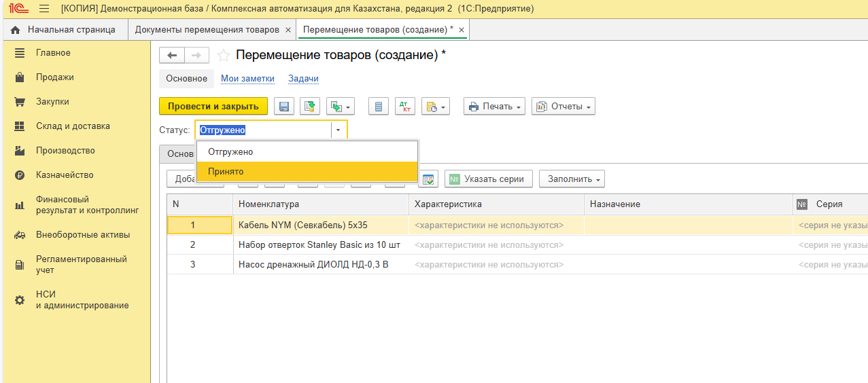Expand the create-based-on dropdown button
This screenshot has width=868, height=383.
pos(341,107)
